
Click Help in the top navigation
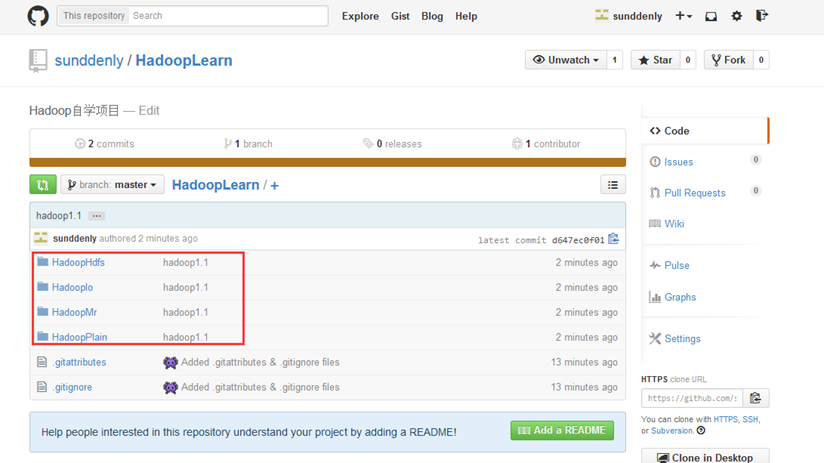coord(466,16)
